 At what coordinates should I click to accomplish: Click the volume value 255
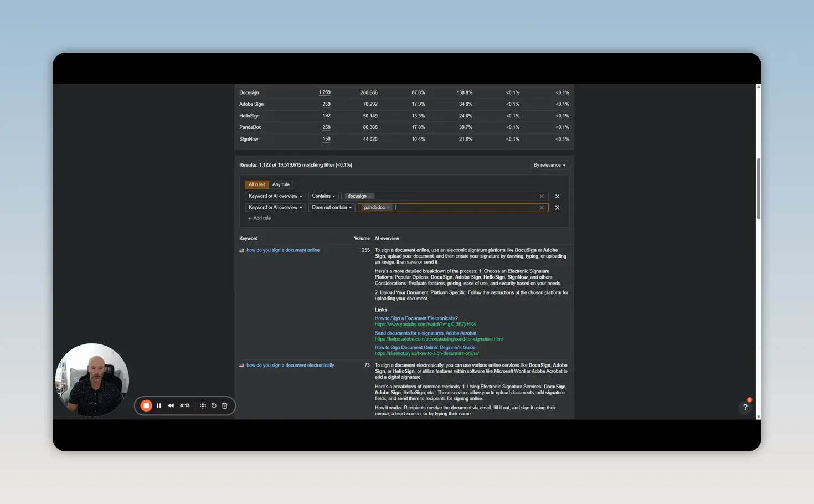pyautogui.click(x=366, y=250)
